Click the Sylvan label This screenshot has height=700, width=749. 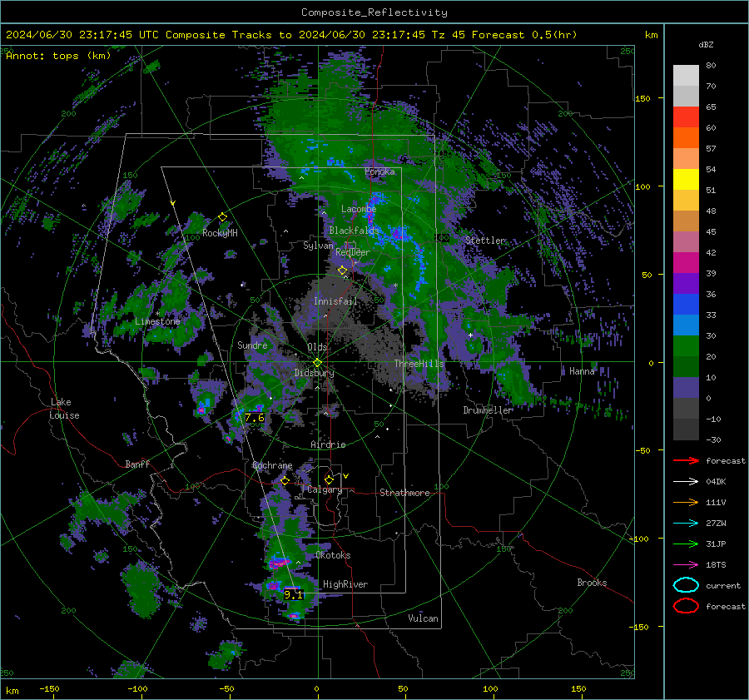(318, 246)
